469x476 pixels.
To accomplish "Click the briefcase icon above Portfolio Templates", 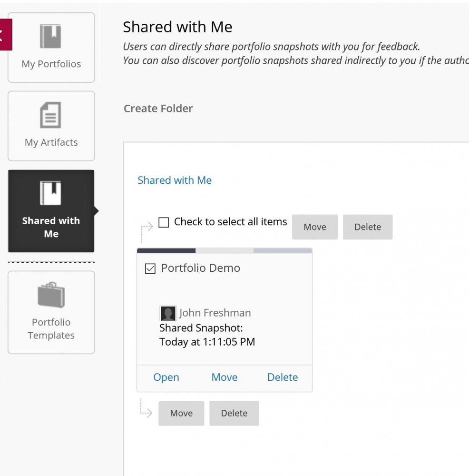I will [51, 295].
